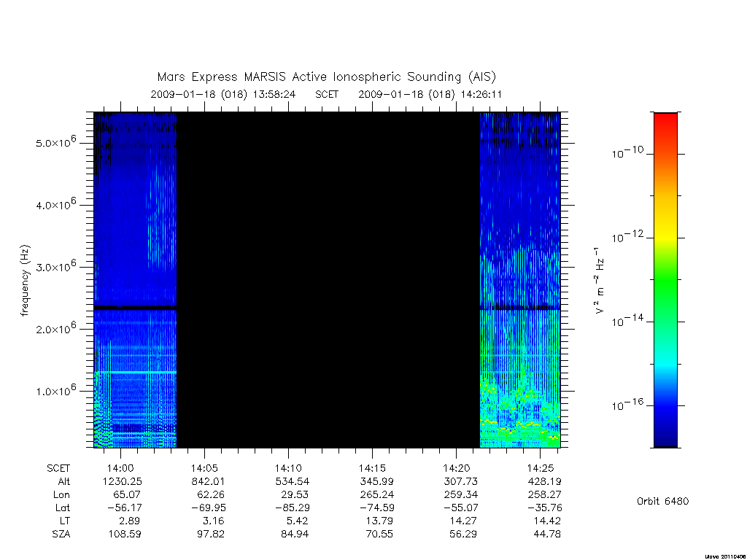Click the 14:05 time tick label

[204, 468]
